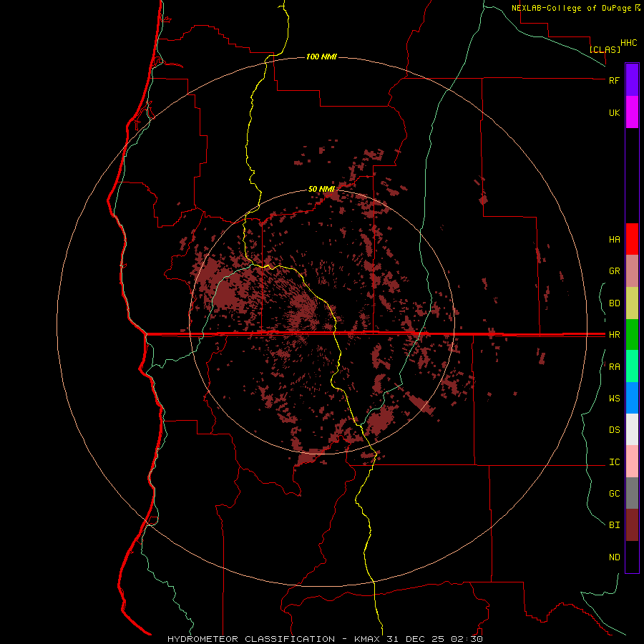Image resolution: width=644 pixels, height=644 pixels.
Task: Pick the HR green legend swatch
Action: click(632, 335)
